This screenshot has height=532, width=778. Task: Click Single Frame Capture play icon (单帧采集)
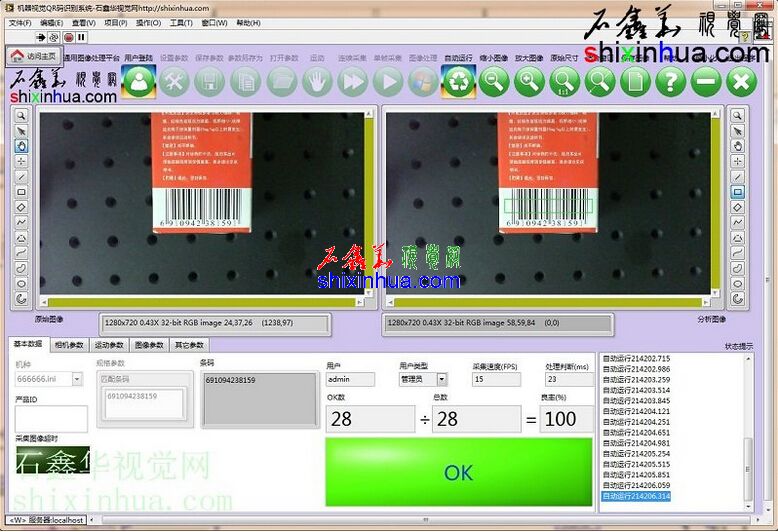tap(388, 81)
